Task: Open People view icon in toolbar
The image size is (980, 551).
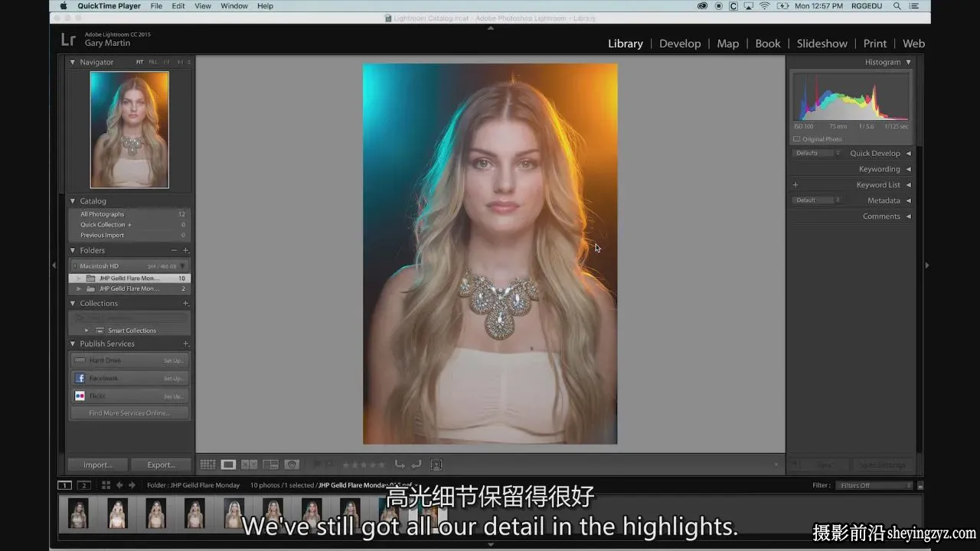Action: 292,465
